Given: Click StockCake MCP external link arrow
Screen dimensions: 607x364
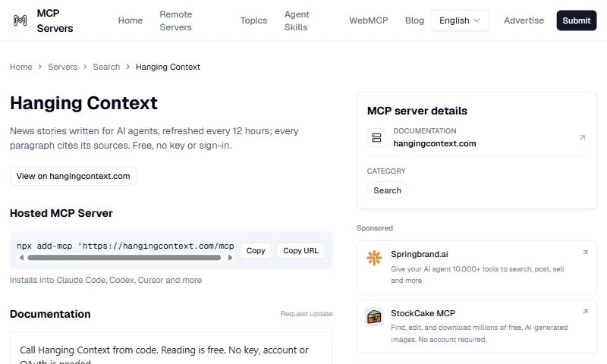Looking at the screenshot, I should tap(585, 312).
